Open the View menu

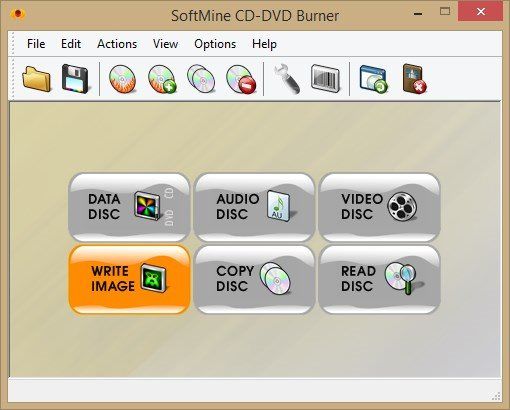pyautogui.click(x=165, y=44)
